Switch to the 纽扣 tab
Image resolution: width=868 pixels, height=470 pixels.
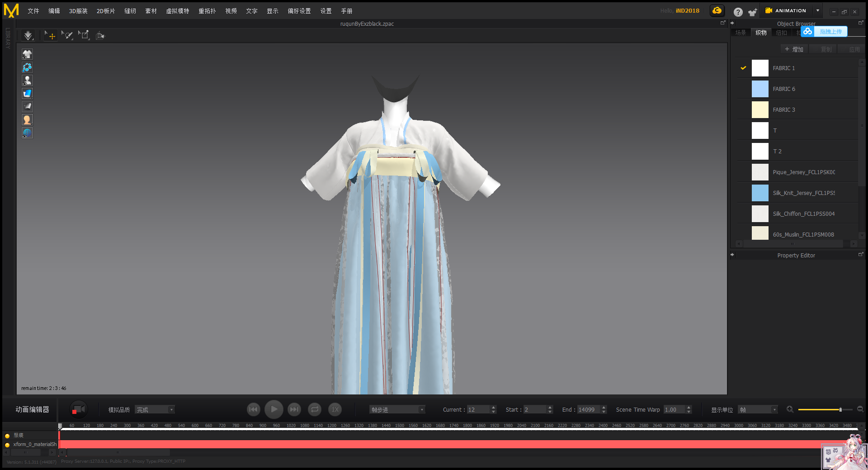click(781, 33)
